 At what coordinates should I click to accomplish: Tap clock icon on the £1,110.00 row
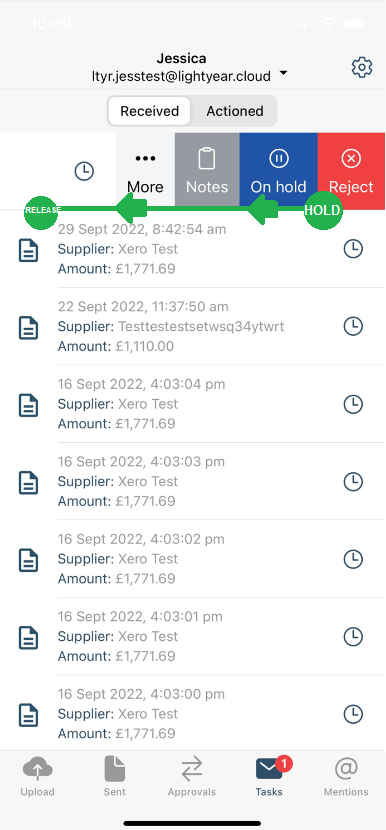(353, 327)
